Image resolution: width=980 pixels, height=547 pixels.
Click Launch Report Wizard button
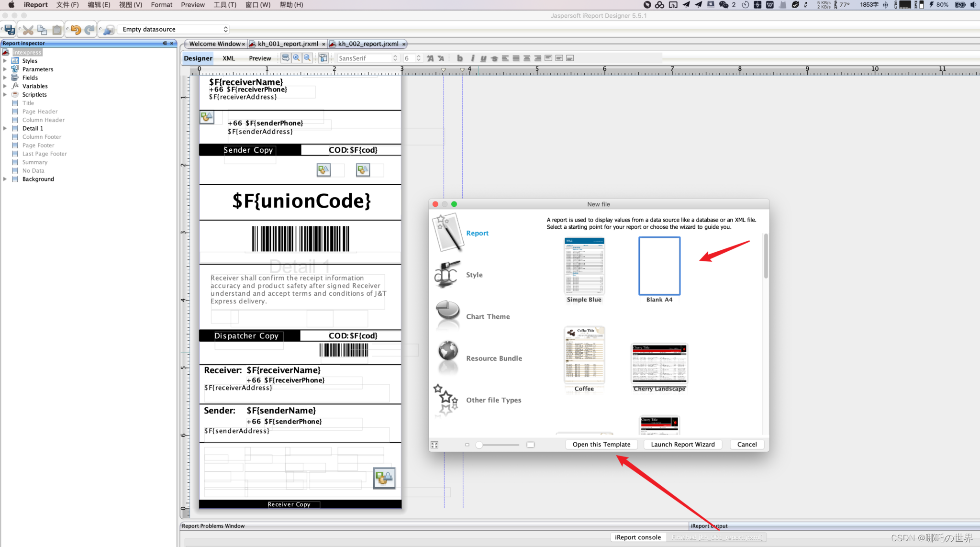tap(682, 444)
